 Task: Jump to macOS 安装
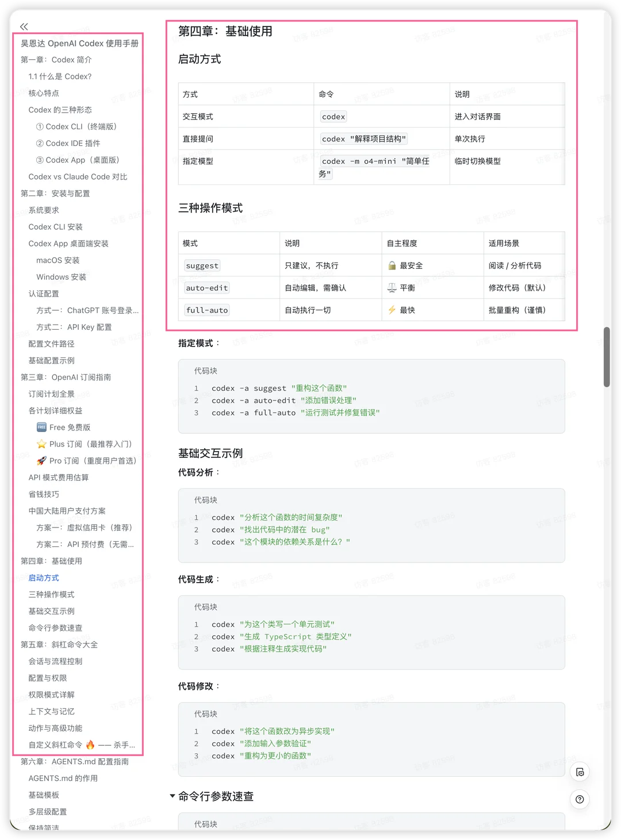tap(58, 260)
